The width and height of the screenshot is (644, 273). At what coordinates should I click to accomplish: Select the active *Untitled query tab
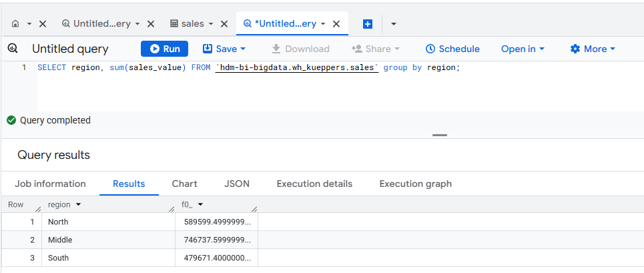pyautogui.click(x=280, y=24)
